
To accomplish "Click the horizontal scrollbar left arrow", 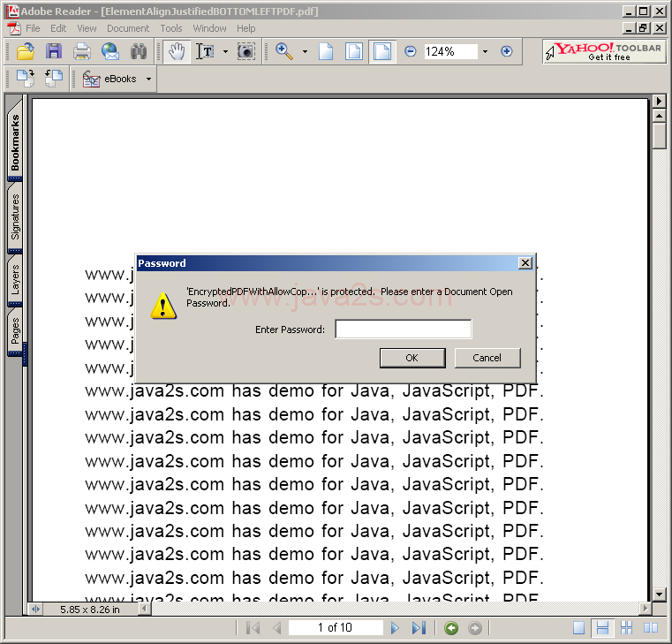I will pyautogui.click(x=146, y=609).
